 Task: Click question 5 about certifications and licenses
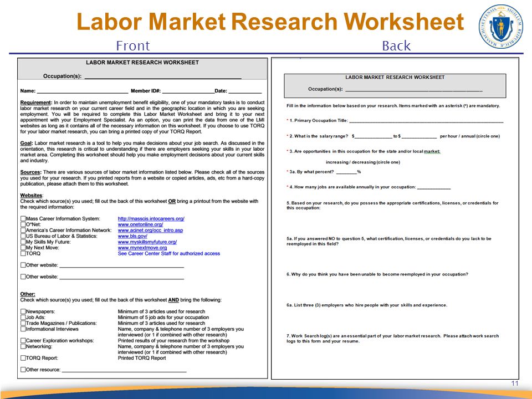(392, 205)
